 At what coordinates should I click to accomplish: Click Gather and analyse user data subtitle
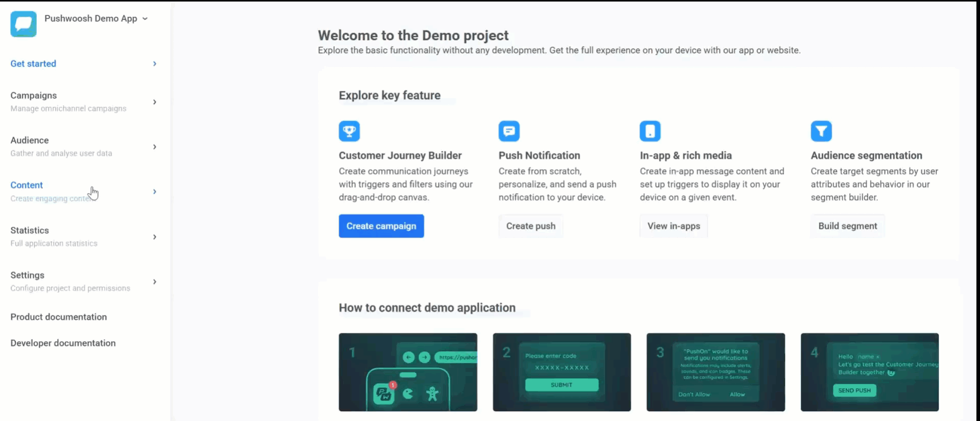point(61,153)
